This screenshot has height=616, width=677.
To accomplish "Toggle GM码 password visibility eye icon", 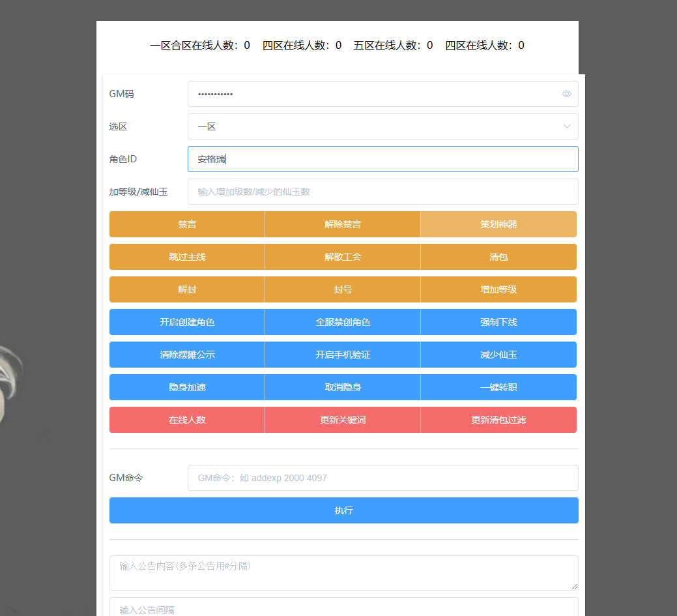I will (x=566, y=94).
